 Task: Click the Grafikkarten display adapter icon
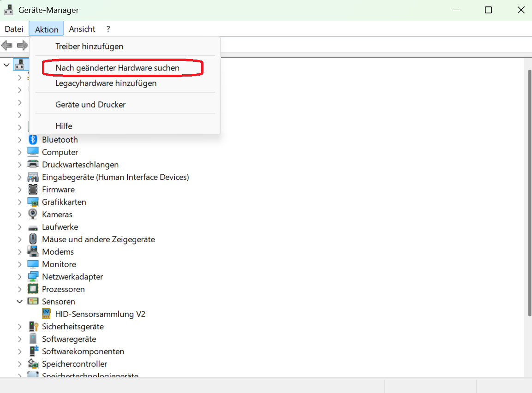(33, 202)
